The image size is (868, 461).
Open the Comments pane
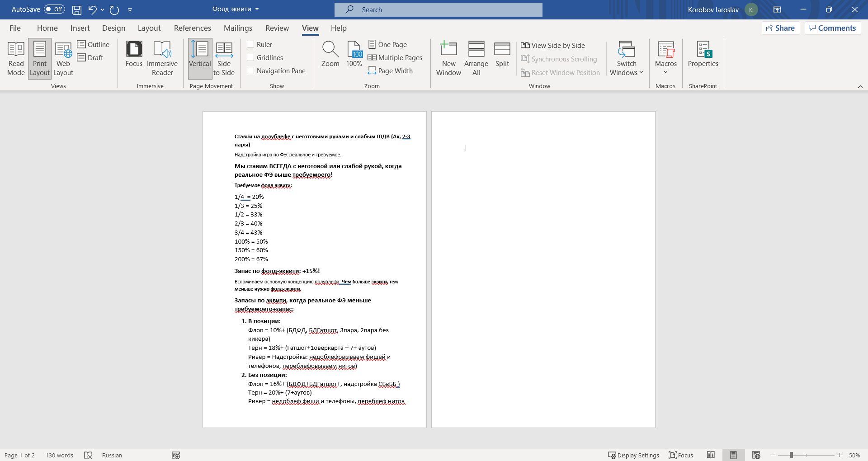[x=833, y=28]
